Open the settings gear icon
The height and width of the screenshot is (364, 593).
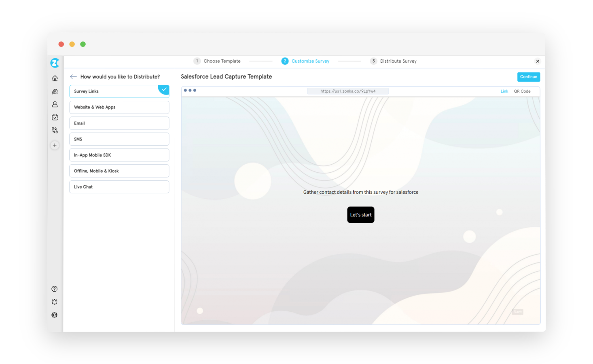coord(55,315)
